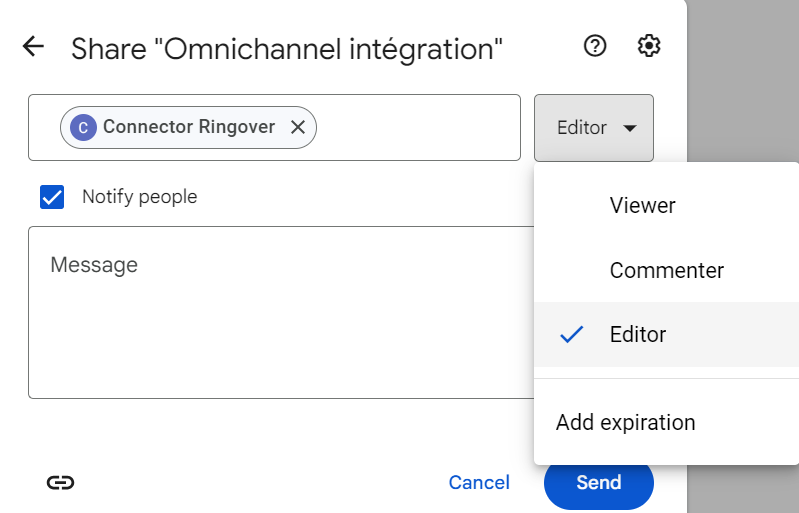
Task: Click the purple C avatar in chip
Action: [83, 127]
